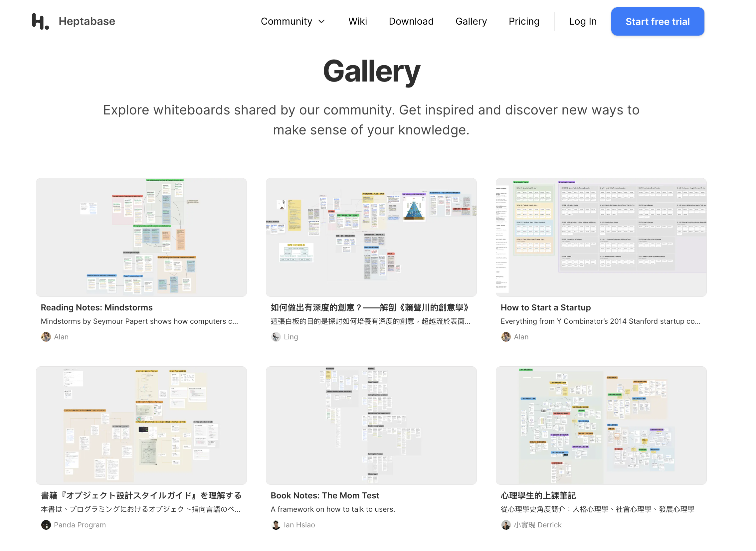This screenshot has height=551, width=756.
Task: Open the 心理學生的上課筆記 whiteboard thumbnail
Action: (601, 425)
